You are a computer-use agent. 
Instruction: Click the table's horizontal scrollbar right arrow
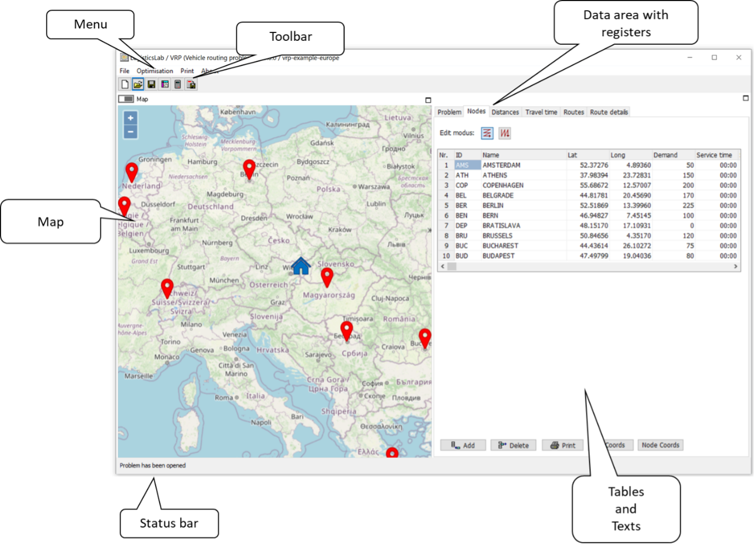(735, 267)
